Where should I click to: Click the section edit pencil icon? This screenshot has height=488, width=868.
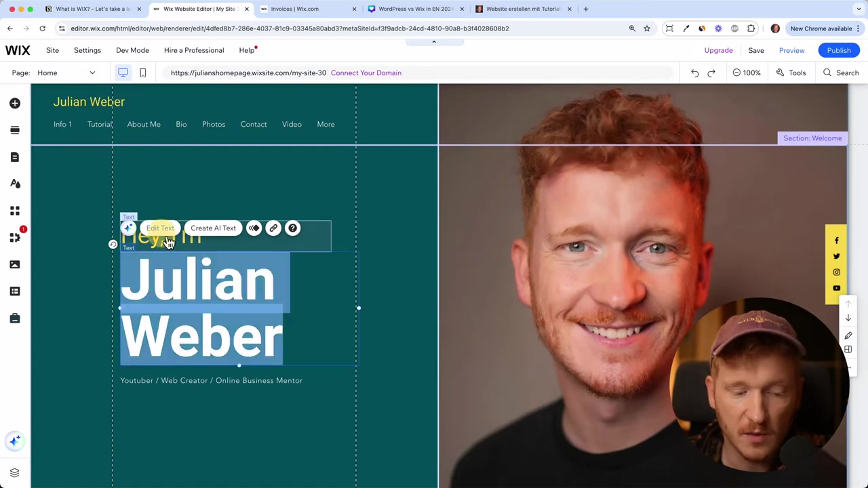tap(848, 335)
